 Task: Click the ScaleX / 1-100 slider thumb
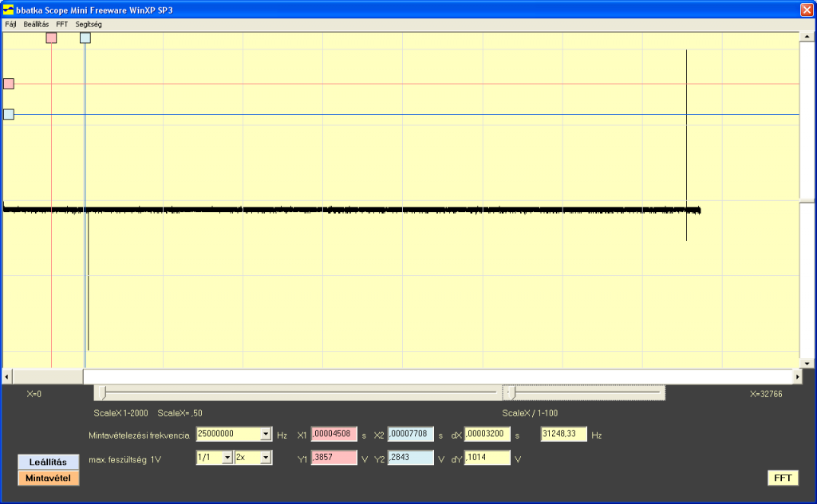point(512,393)
